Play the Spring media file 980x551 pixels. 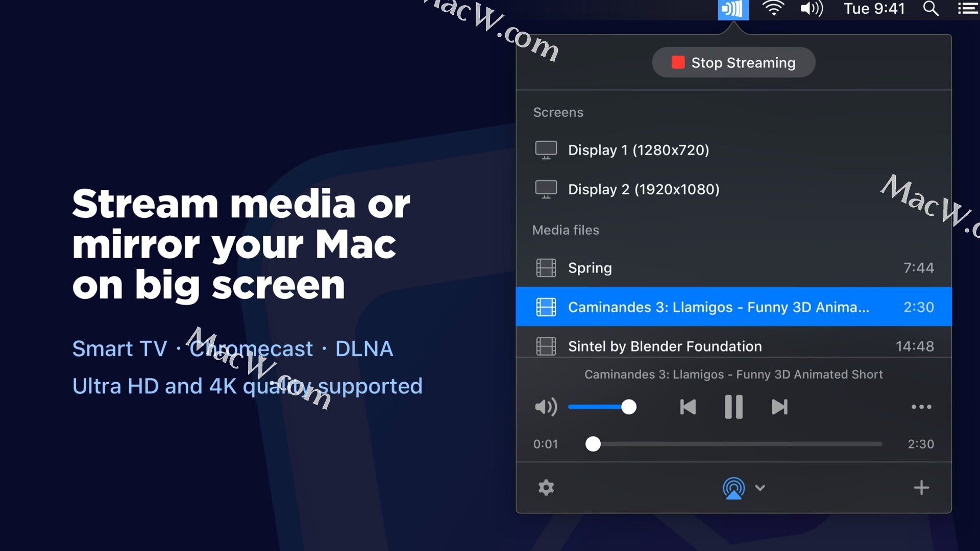pos(733,268)
